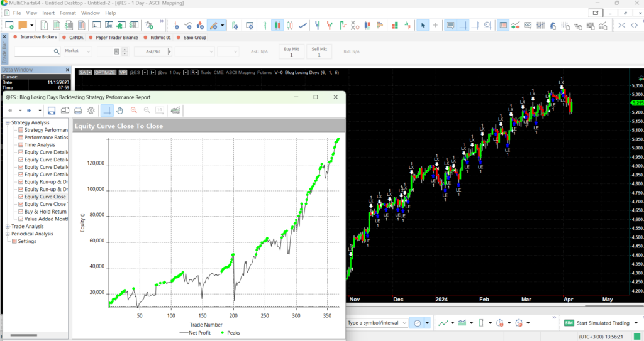Expand the Periodical Analysis tree node

[x=7, y=234]
